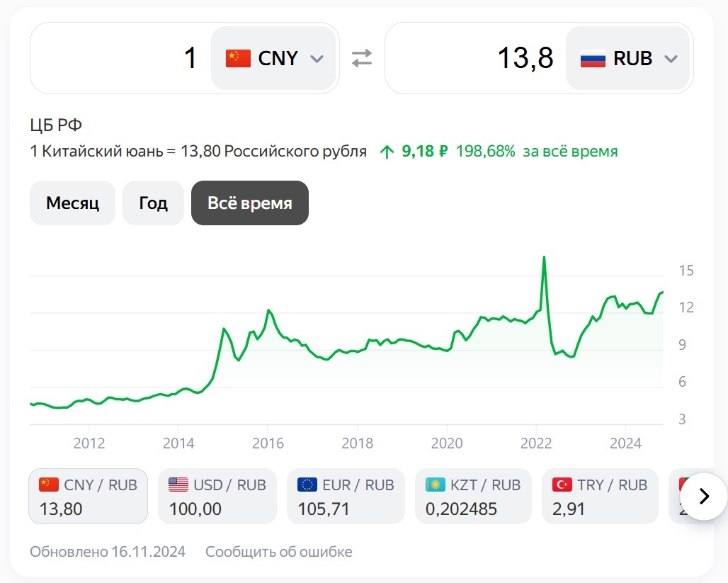728x583 pixels.
Task: Open the USD / RUB 100,00 pair
Action: tap(217, 496)
